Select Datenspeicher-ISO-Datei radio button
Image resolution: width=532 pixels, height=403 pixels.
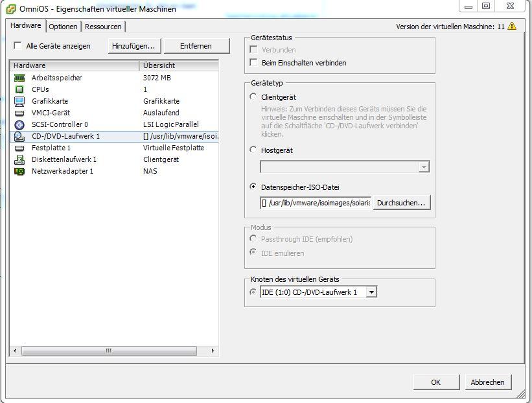tap(253, 187)
